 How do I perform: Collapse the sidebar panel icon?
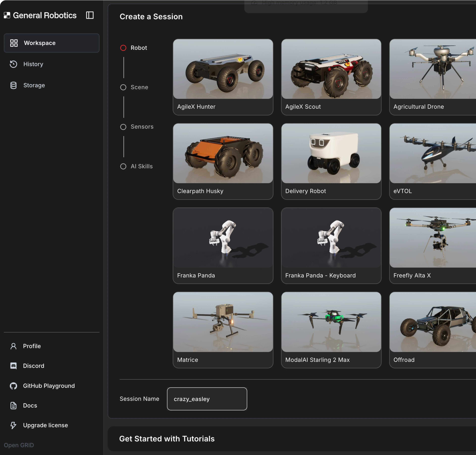click(90, 15)
